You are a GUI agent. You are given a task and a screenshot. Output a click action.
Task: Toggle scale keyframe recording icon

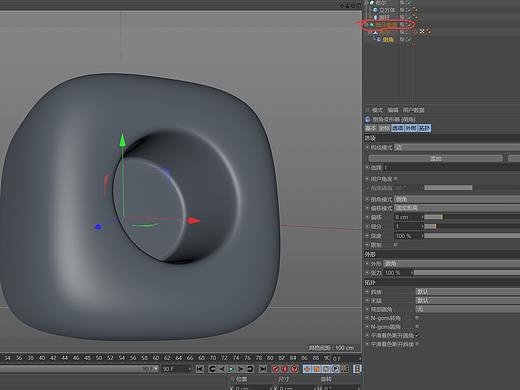coord(316,369)
